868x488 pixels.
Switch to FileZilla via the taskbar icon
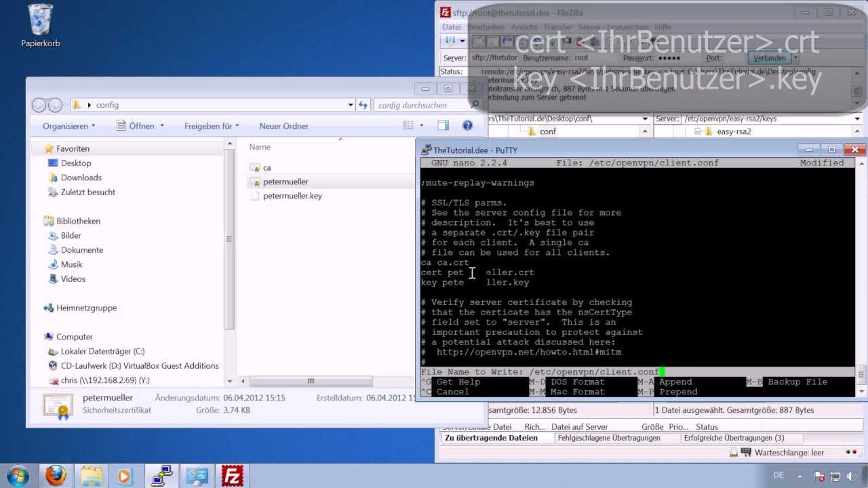pyautogui.click(x=233, y=476)
